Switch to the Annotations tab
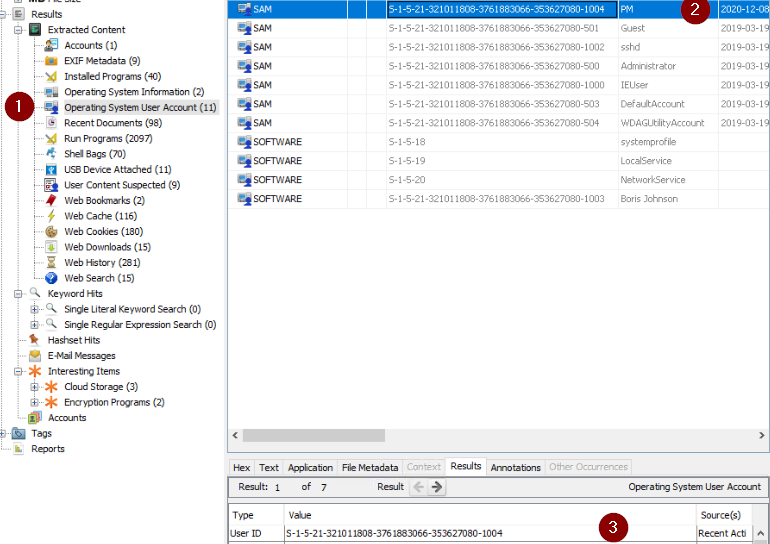The height and width of the screenshot is (544, 770). 516,467
